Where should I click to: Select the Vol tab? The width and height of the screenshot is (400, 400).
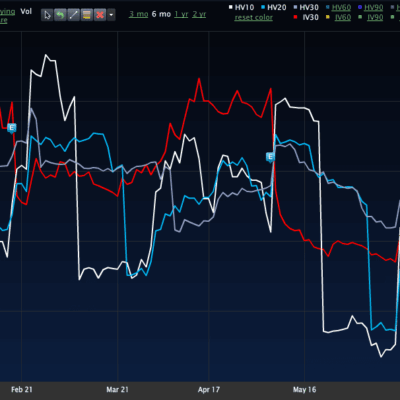tap(26, 11)
